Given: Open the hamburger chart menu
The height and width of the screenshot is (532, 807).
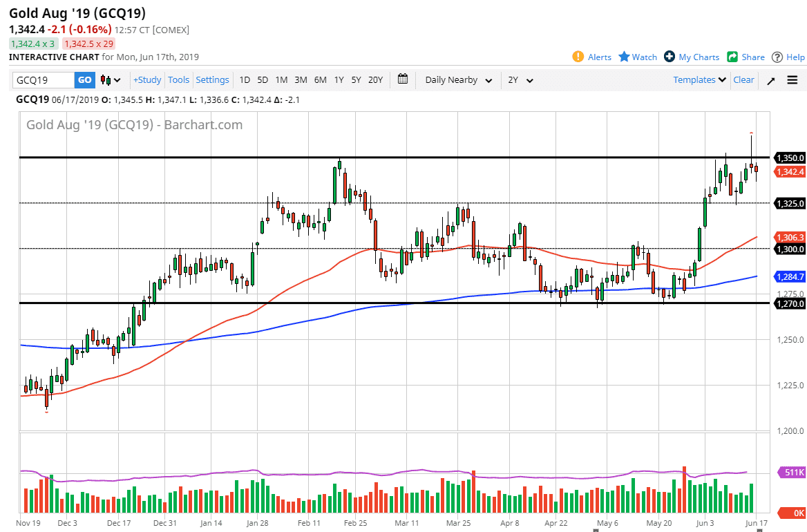Looking at the screenshot, I should (792, 80).
